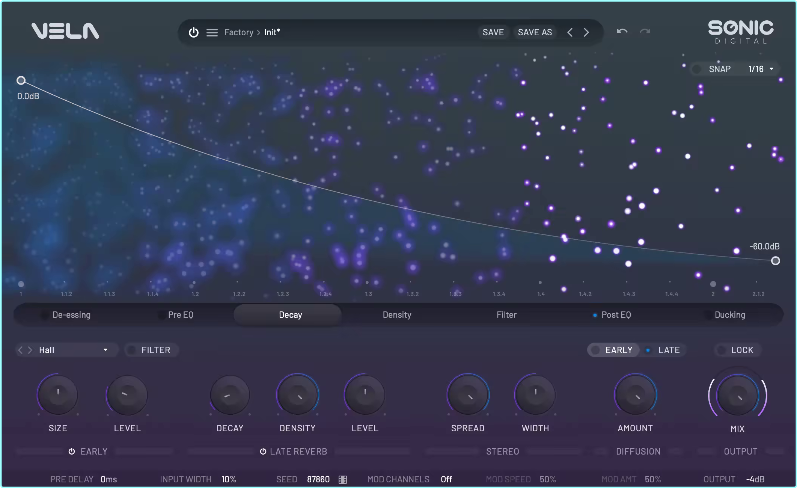Viewport: 797px width, 488px height.
Task: Click the undo arrow icon
Action: click(x=622, y=32)
